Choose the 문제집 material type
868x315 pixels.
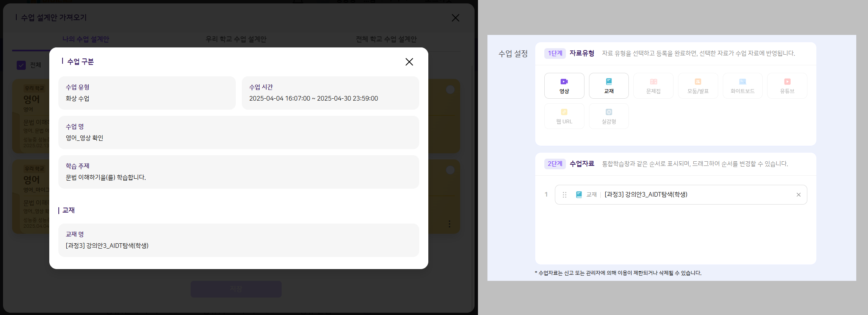point(653,86)
